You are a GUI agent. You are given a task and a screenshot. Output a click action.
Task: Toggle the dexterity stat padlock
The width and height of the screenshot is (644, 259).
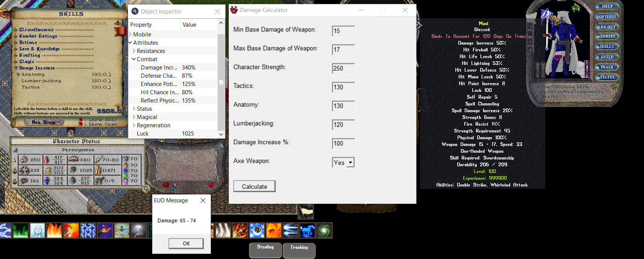click(15, 171)
